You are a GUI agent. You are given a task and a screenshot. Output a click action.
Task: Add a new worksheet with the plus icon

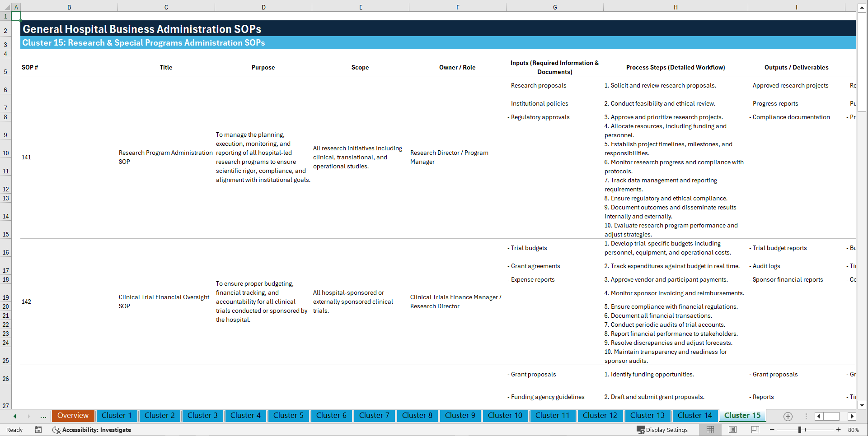point(788,416)
